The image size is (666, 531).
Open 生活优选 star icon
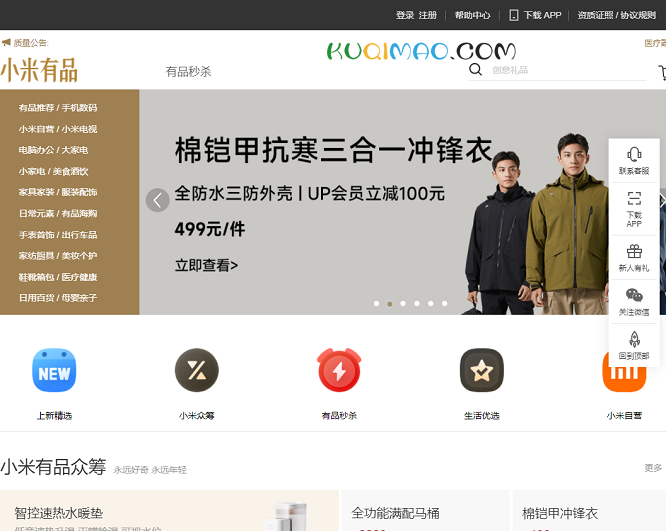tap(482, 370)
